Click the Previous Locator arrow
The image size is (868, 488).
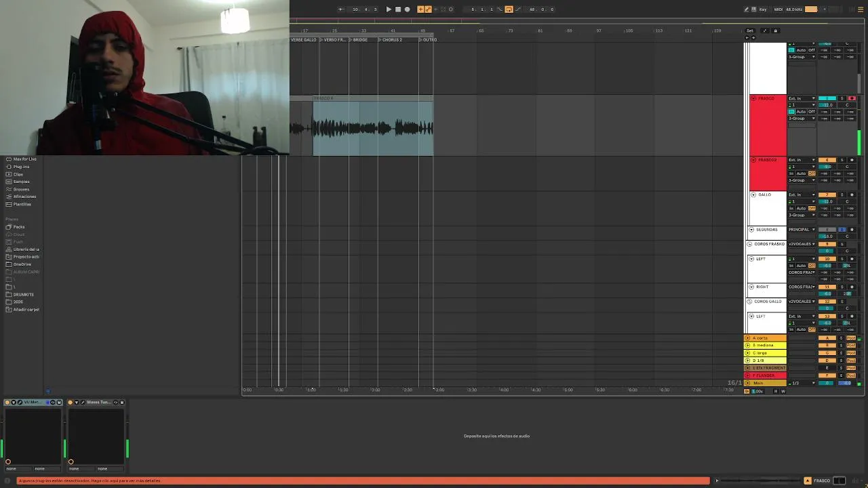coord(747,38)
